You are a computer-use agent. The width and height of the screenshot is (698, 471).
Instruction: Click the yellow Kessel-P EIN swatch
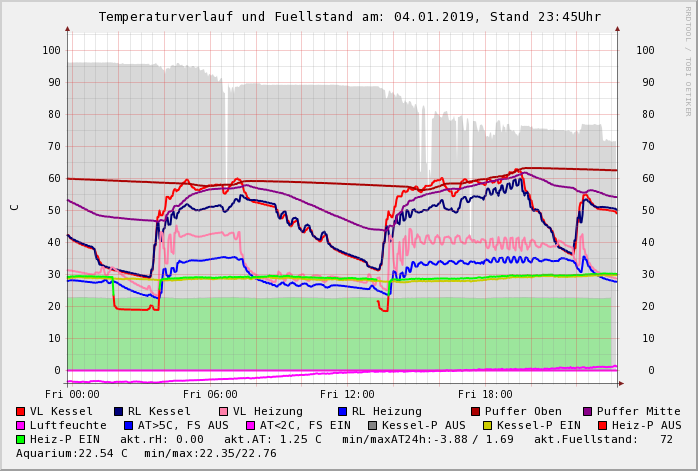point(488,425)
